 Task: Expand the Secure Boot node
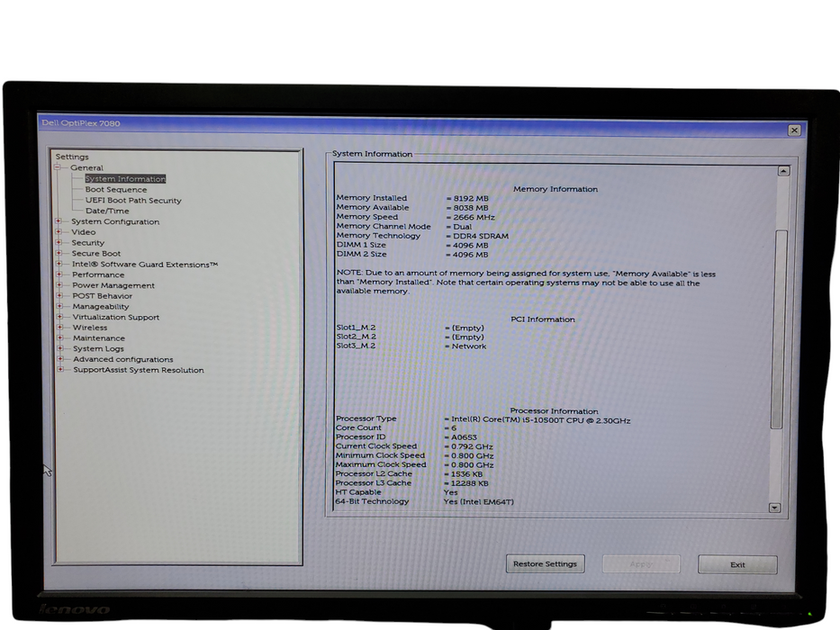pyautogui.click(x=59, y=253)
